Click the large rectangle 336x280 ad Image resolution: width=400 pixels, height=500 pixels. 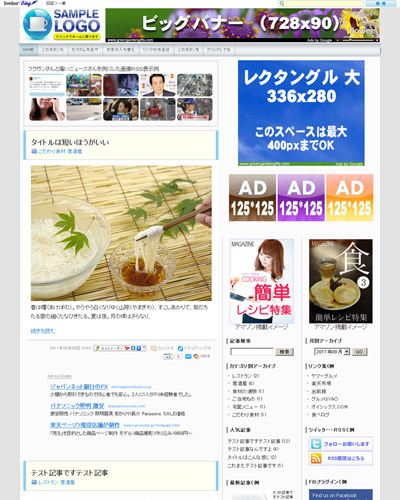coord(301,113)
